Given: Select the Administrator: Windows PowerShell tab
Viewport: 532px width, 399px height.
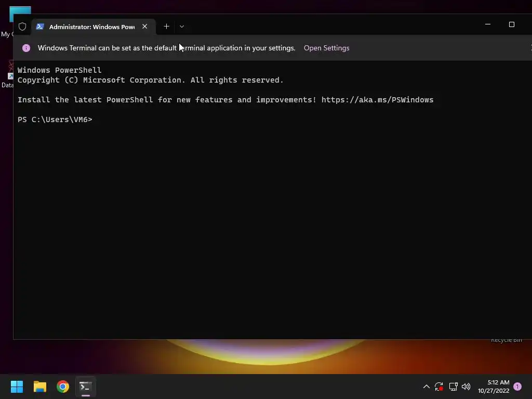Looking at the screenshot, I should [94, 26].
